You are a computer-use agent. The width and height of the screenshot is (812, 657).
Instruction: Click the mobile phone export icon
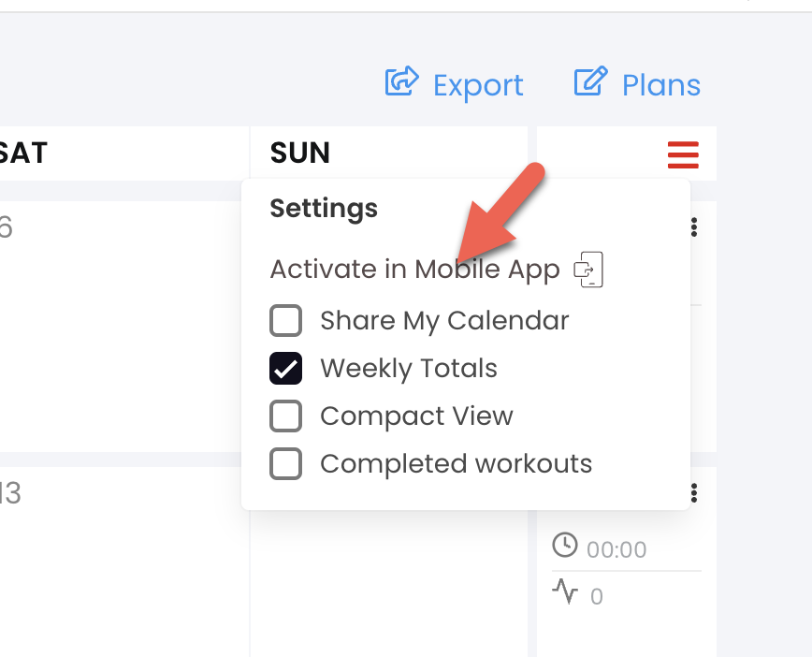[x=588, y=270]
